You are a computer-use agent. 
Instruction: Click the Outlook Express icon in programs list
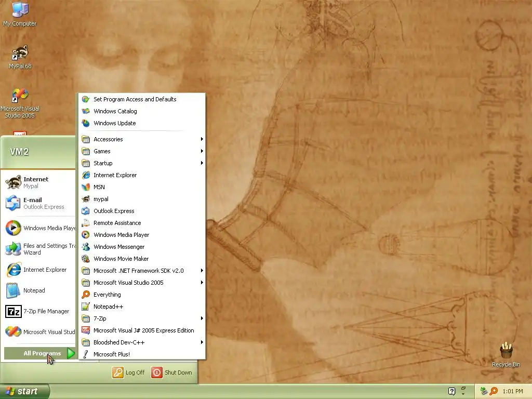tap(86, 211)
